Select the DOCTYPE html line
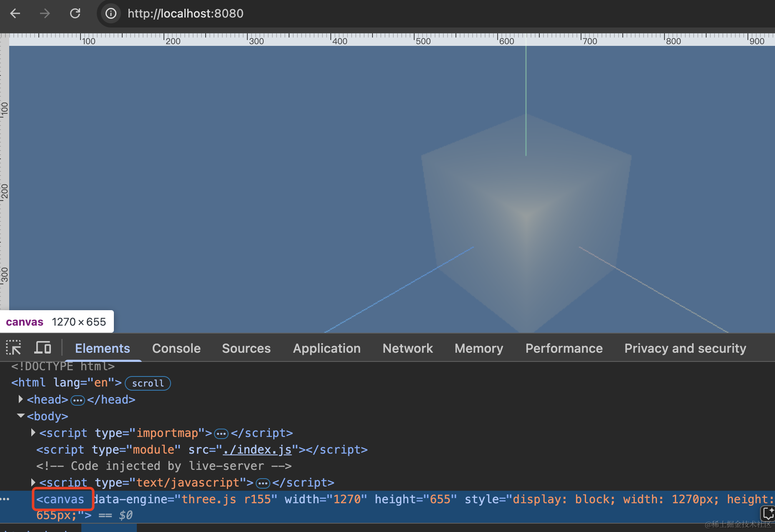The image size is (775, 532). pyautogui.click(x=63, y=366)
